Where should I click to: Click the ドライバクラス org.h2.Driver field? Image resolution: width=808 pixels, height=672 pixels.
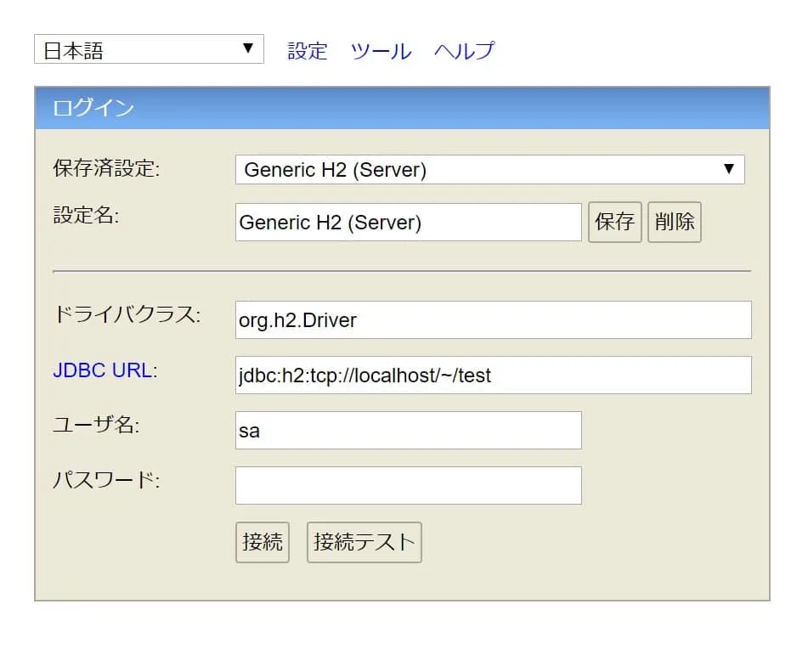click(x=494, y=320)
